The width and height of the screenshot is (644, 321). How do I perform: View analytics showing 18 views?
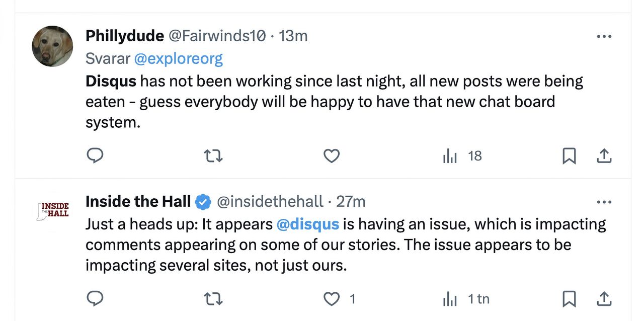462,156
